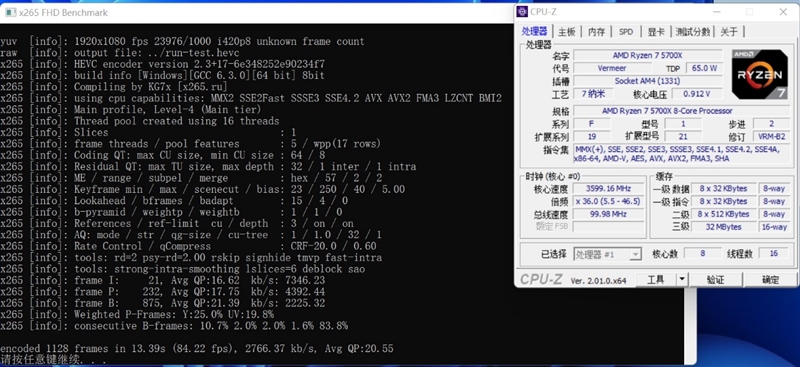This screenshot has width=800, height=367.
Task: Close the CPU-Z window
Action: pos(783,12)
